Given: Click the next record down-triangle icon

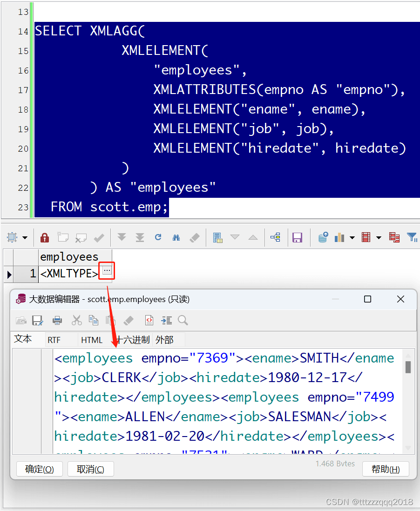Looking at the screenshot, I should [235, 237].
